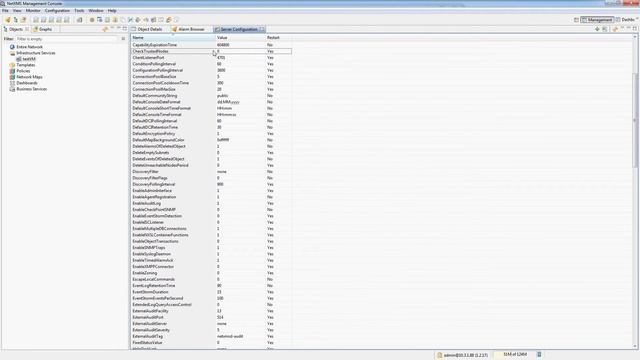
Task: Switch to the Objects tab
Action: pyautogui.click(x=16, y=29)
